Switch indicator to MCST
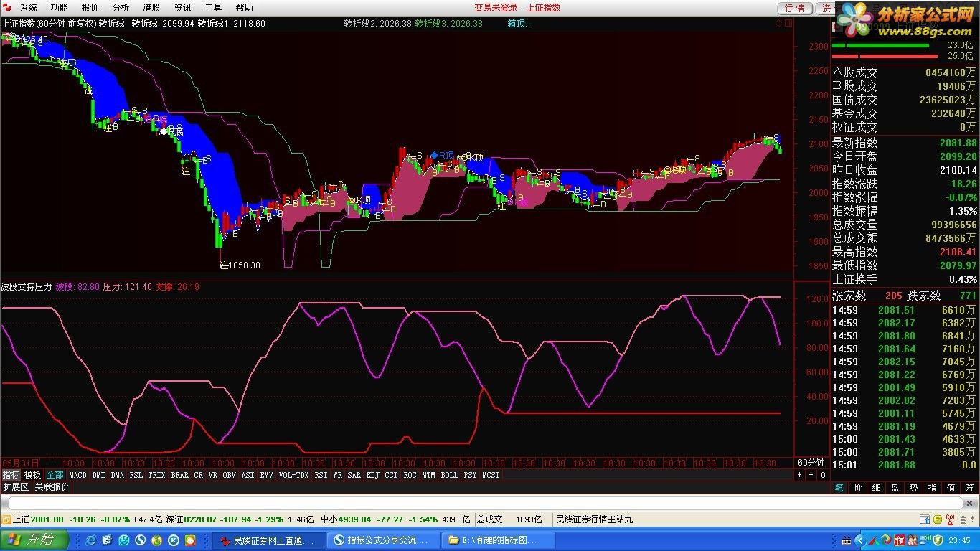 point(491,475)
